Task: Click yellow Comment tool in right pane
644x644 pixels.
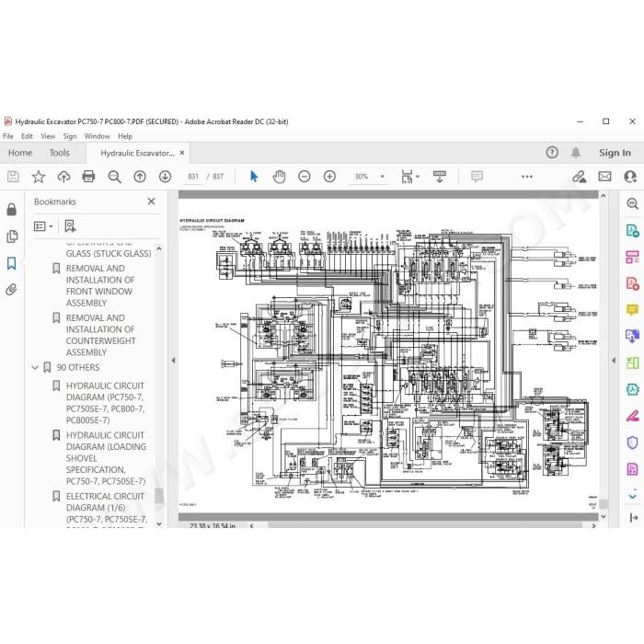Action: [x=633, y=309]
